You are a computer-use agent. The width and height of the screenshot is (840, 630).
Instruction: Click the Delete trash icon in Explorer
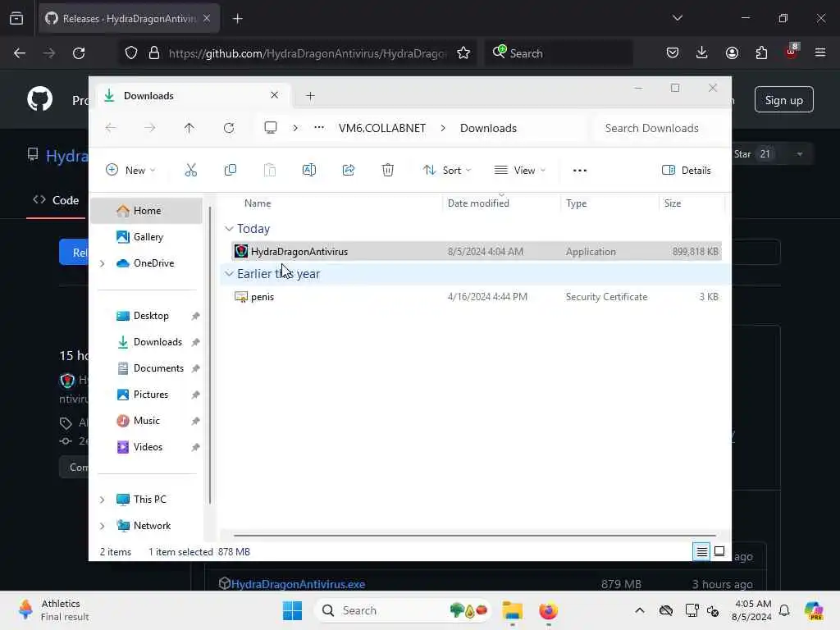[388, 171]
